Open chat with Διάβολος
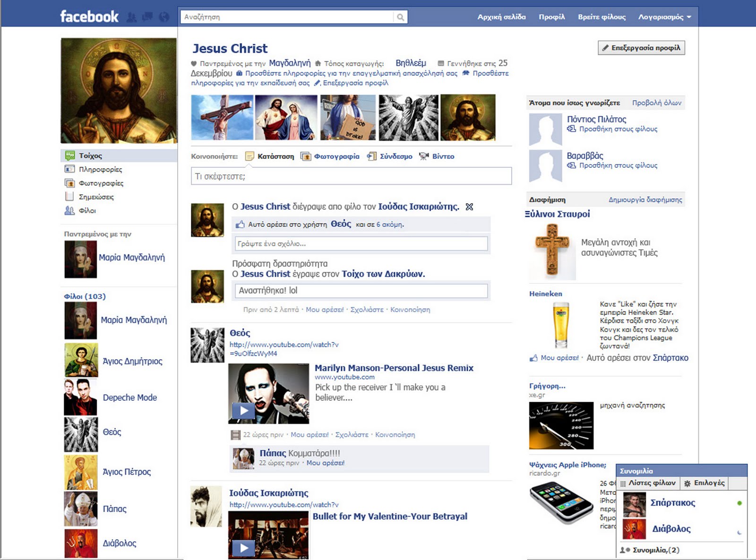This screenshot has height=560, width=756. (x=671, y=529)
